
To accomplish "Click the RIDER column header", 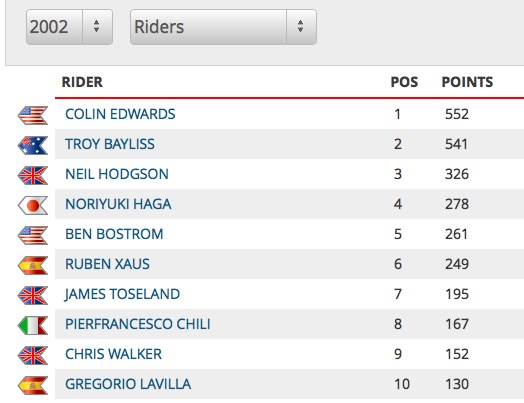I will pyautogui.click(x=82, y=82).
